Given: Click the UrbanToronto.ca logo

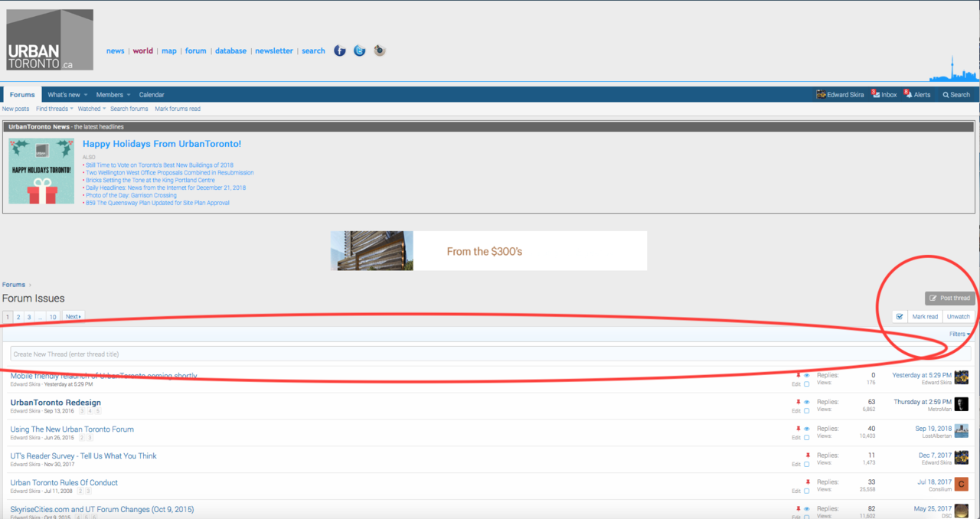Looking at the screenshot, I should [50, 40].
